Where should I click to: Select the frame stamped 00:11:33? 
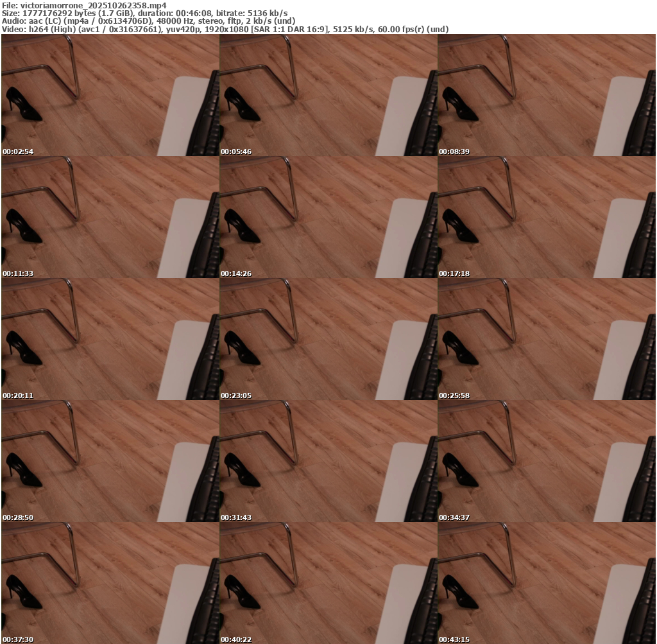tap(110, 217)
